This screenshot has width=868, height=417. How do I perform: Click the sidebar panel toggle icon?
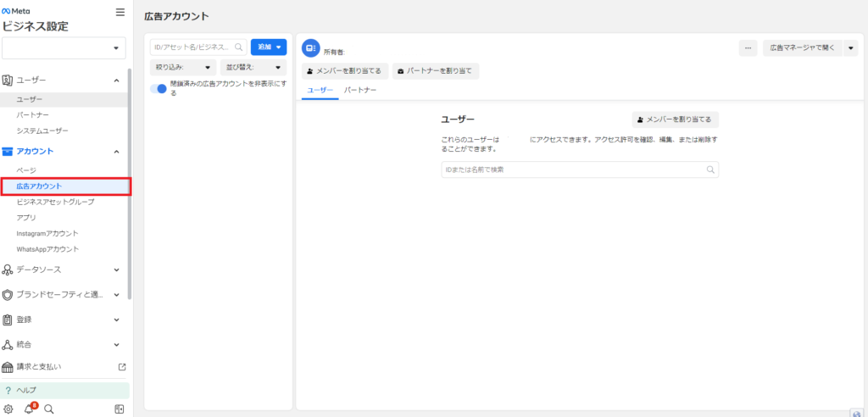click(x=120, y=409)
